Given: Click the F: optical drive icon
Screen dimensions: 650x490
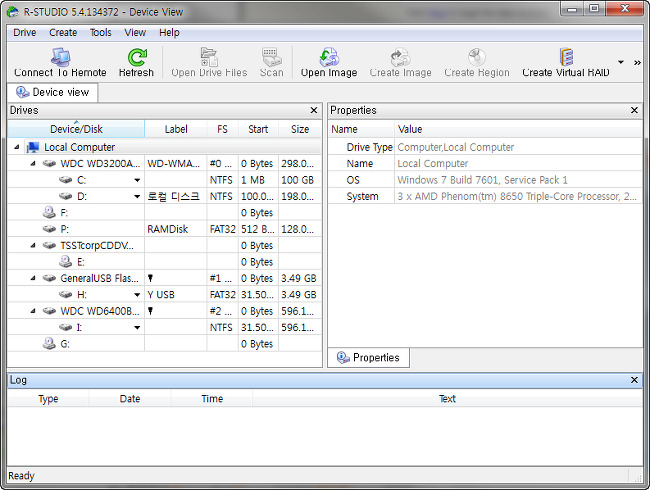Looking at the screenshot, I should coord(49,212).
